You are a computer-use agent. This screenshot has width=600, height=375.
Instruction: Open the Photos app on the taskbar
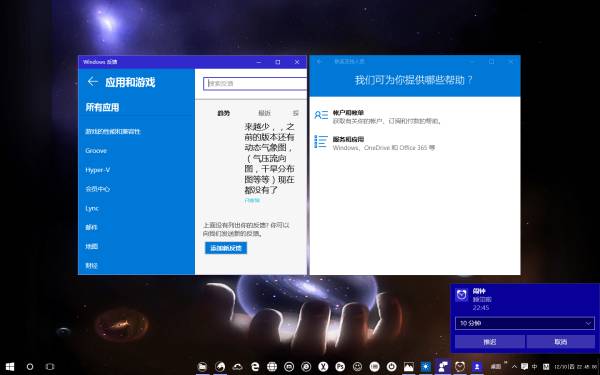click(x=409, y=367)
